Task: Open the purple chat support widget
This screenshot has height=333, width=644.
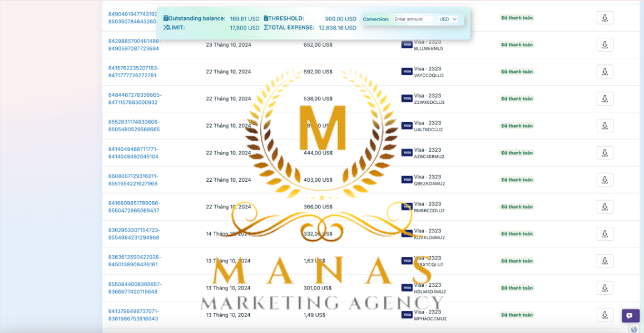Action: click(631, 316)
